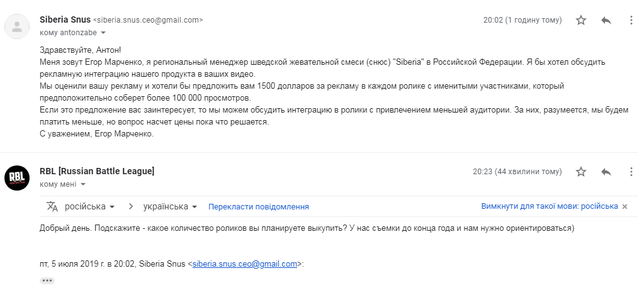Screen dimensions: 644x300
Task: Star the Siberia Snus email
Action: [x=581, y=20]
